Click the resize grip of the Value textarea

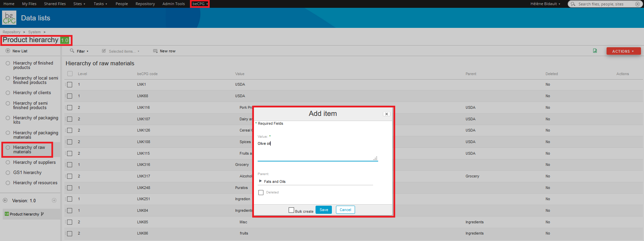pos(375,158)
